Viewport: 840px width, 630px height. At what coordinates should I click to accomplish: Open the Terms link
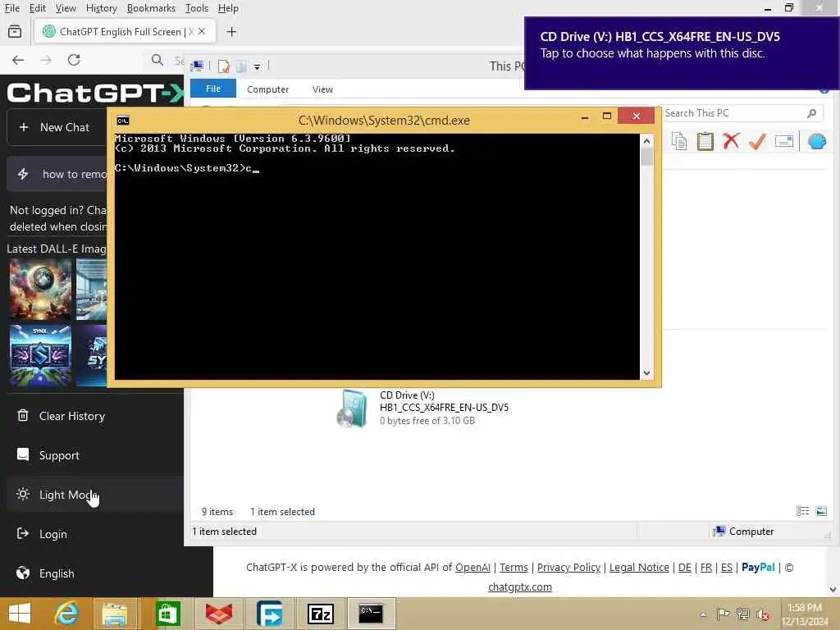tap(514, 568)
